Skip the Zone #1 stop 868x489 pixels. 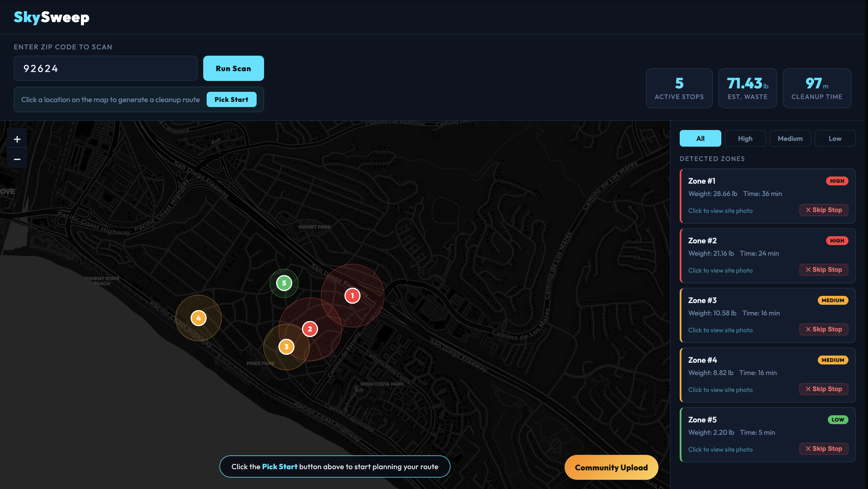pos(823,210)
